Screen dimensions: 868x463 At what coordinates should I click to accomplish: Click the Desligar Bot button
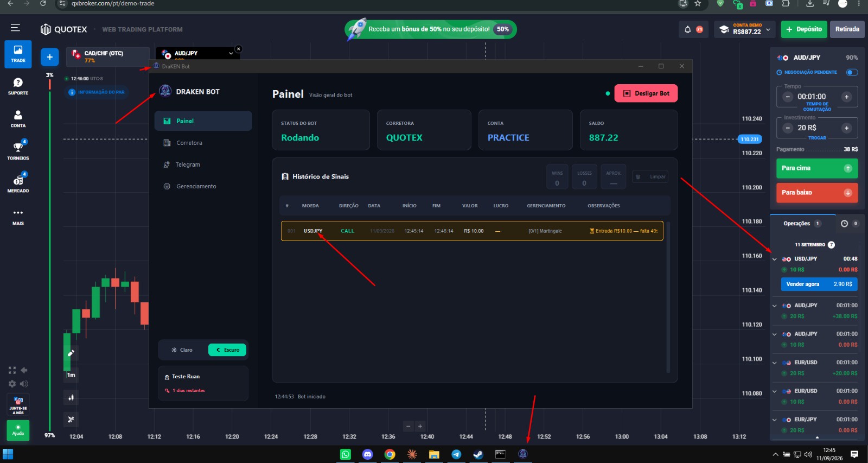[x=646, y=93]
